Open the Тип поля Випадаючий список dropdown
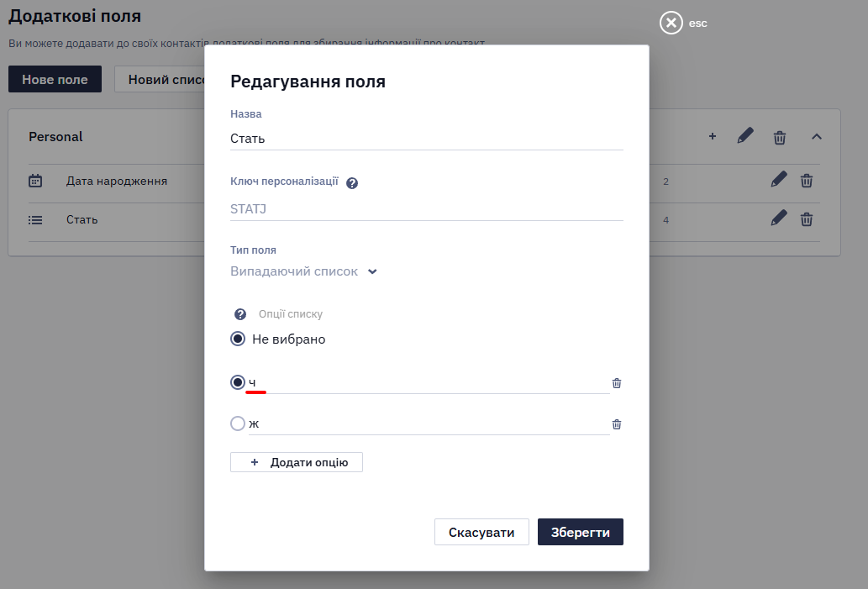868x589 pixels. (303, 271)
